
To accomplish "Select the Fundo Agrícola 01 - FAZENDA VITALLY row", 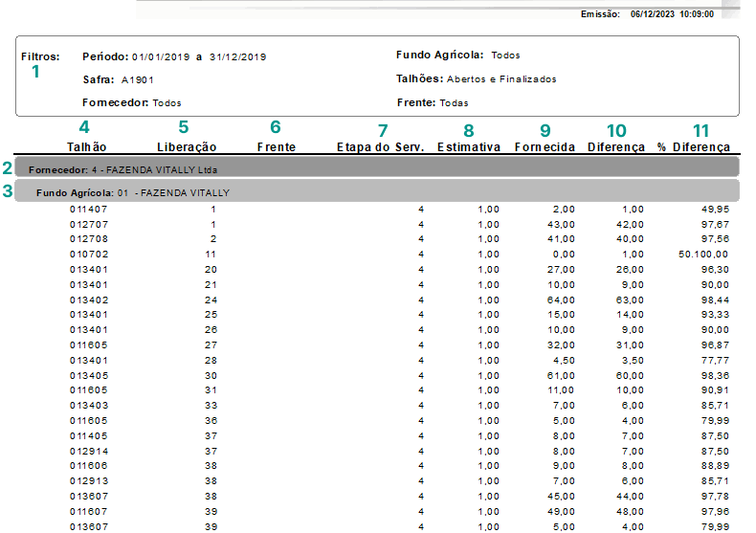I will pos(376,190).
